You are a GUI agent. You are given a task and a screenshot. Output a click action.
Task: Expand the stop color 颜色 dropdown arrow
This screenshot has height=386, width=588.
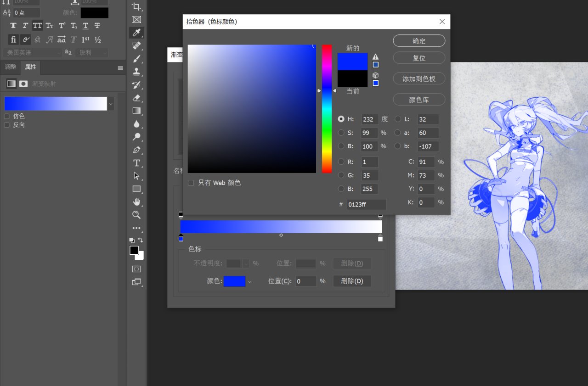pos(250,281)
